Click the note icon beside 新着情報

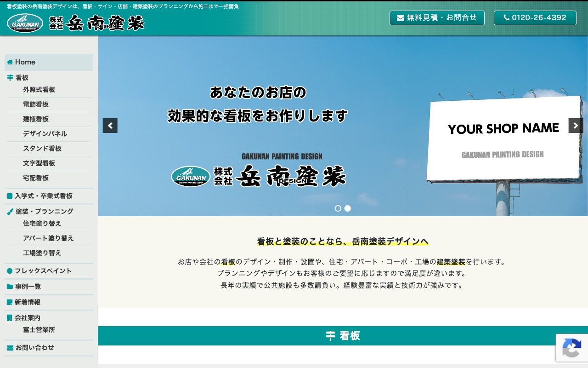point(10,302)
